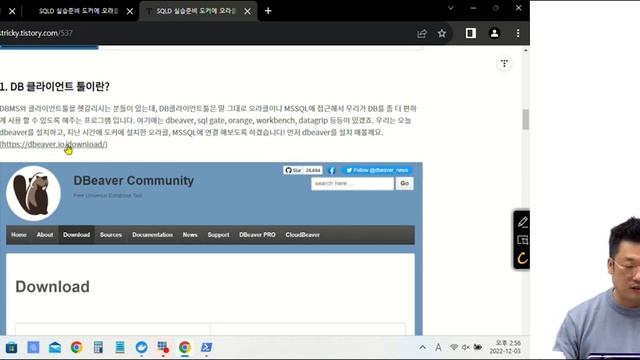640x360 pixels.
Task: Open the Documentation menu item
Action: pyautogui.click(x=152, y=235)
